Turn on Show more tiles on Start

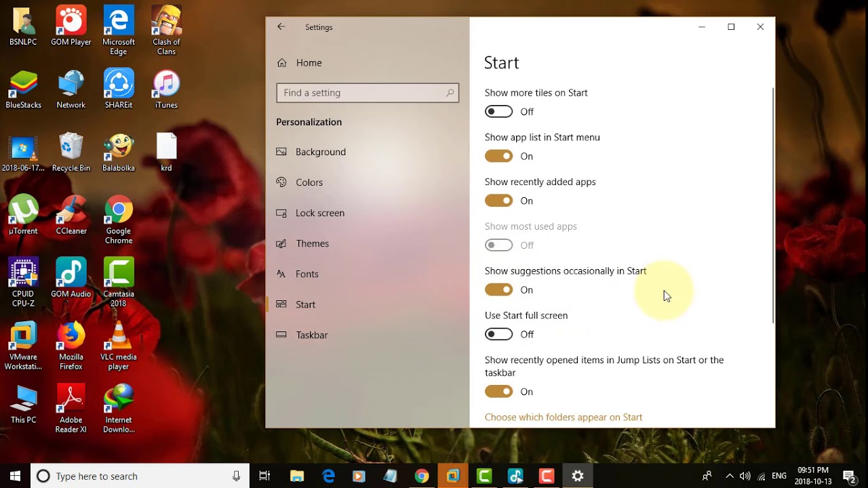(498, 112)
